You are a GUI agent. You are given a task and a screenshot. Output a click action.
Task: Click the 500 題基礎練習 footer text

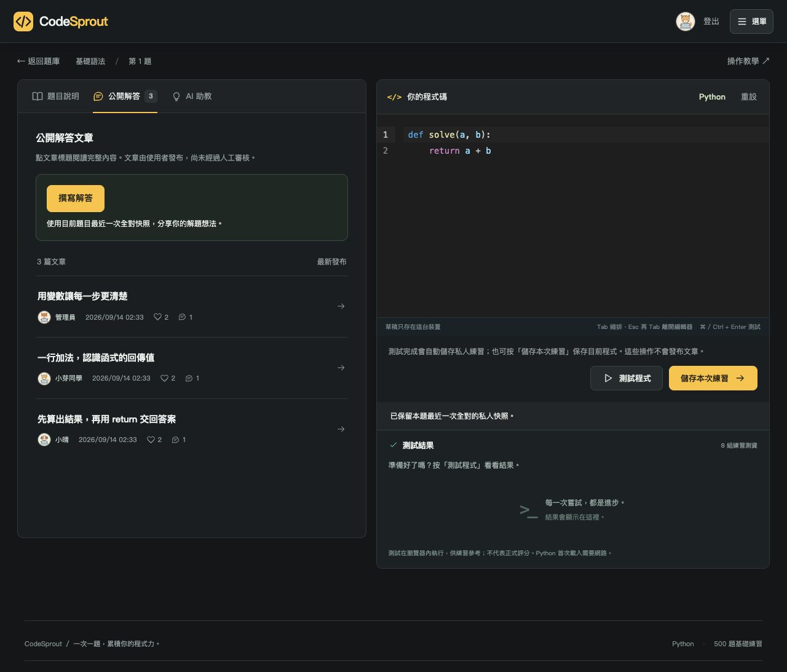coord(738,644)
